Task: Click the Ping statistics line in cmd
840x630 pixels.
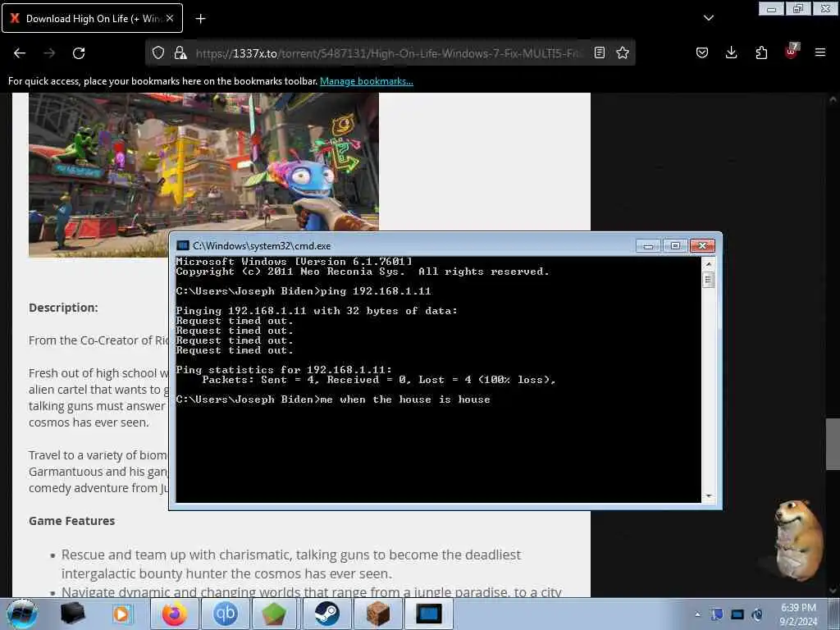Action: pyautogui.click(x=284, y=370)
